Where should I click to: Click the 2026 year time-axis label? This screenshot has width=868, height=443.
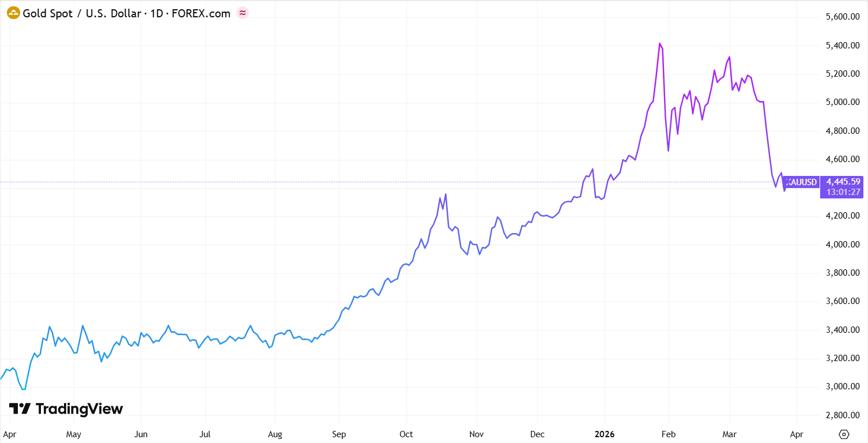pyautogui.click(x=605, y=434)
